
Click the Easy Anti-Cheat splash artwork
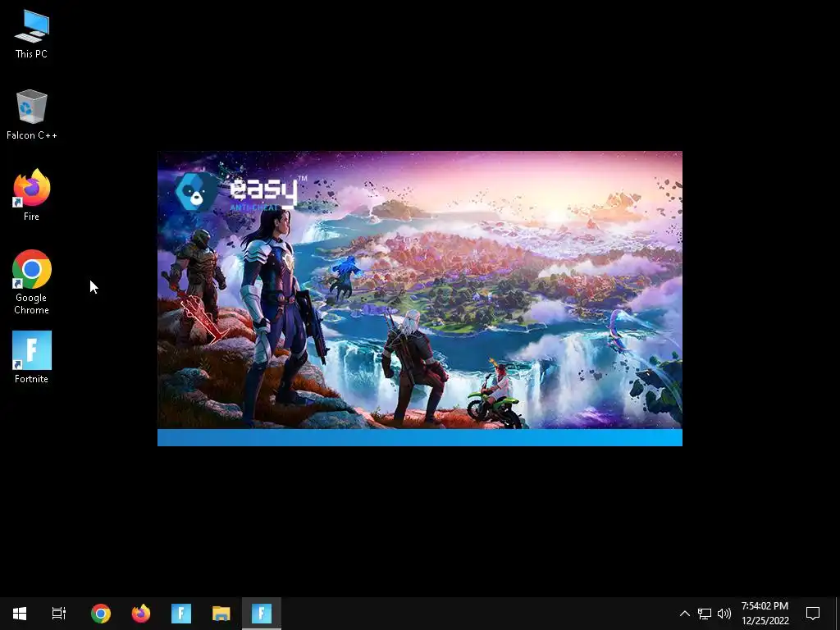[x=420, y=290]
